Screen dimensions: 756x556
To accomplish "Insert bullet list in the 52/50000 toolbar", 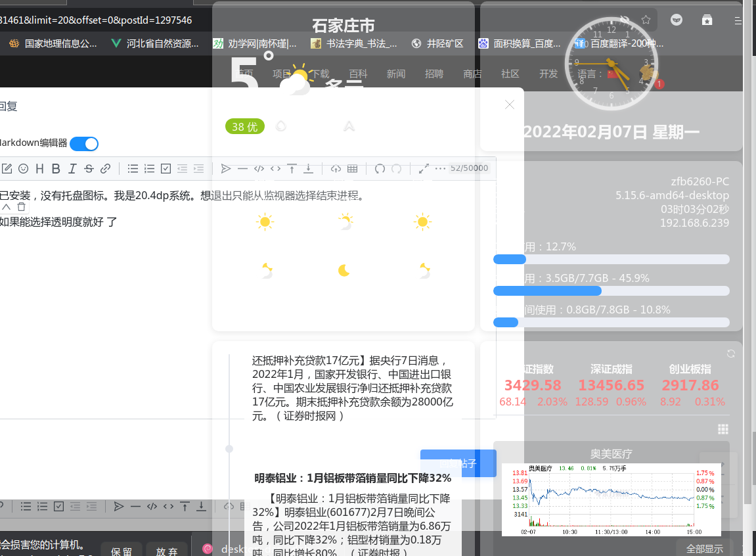I will click(x=133, y=168).
